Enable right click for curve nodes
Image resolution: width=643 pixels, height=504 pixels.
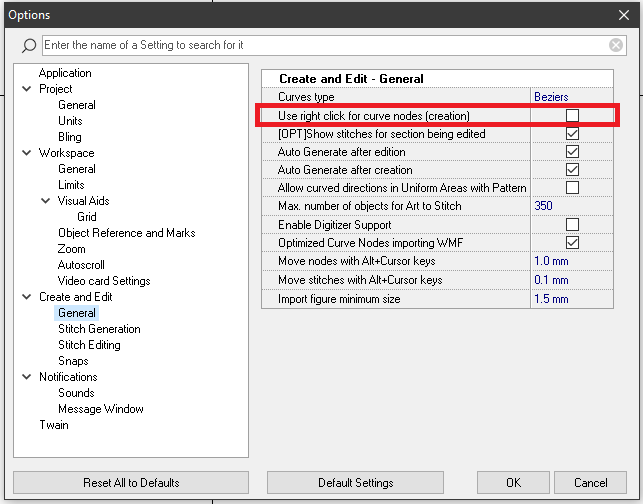(572, 116)
